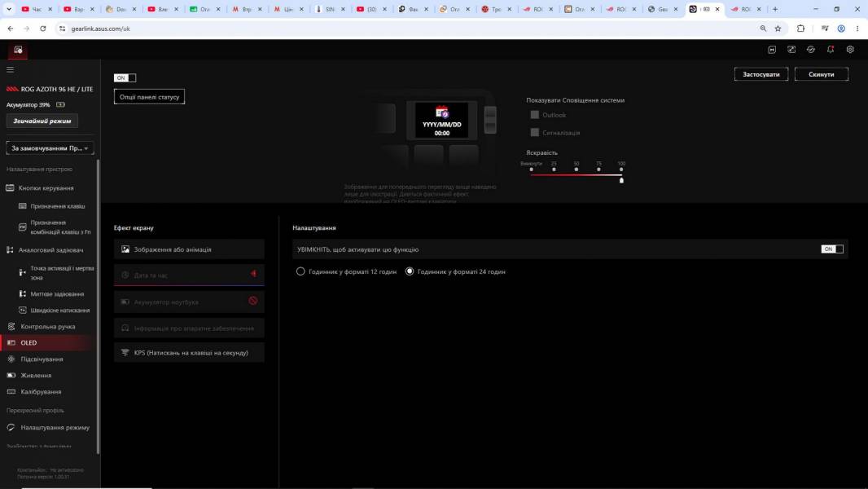The image size is (868, 489).
Task: Bookmark this page with star icon
Action: coord(778,29)
